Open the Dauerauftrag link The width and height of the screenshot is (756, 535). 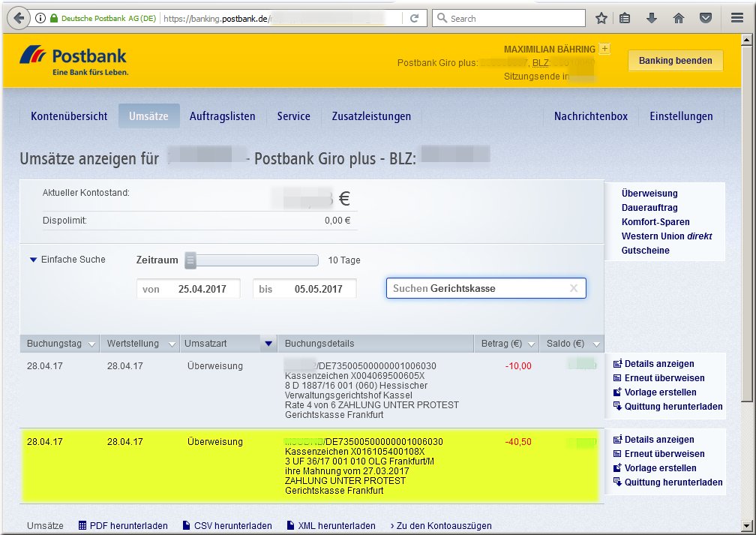tap(649, 207)
